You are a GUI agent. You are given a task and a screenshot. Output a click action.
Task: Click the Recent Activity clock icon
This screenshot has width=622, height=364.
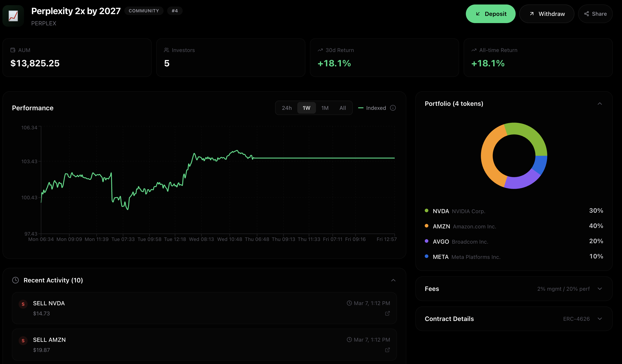pos(15,280)
